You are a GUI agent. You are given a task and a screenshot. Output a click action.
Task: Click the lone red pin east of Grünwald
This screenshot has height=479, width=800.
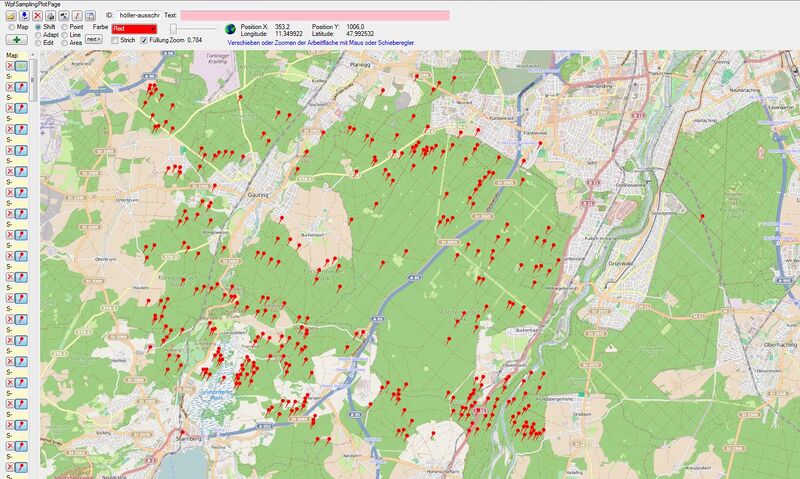click(702, 217)
